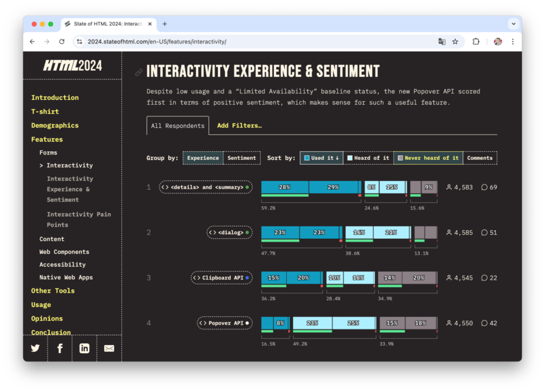This screenshot has width=545, height=392.
Task: Jump to Interactivity Pain Points
Action: 79,219
